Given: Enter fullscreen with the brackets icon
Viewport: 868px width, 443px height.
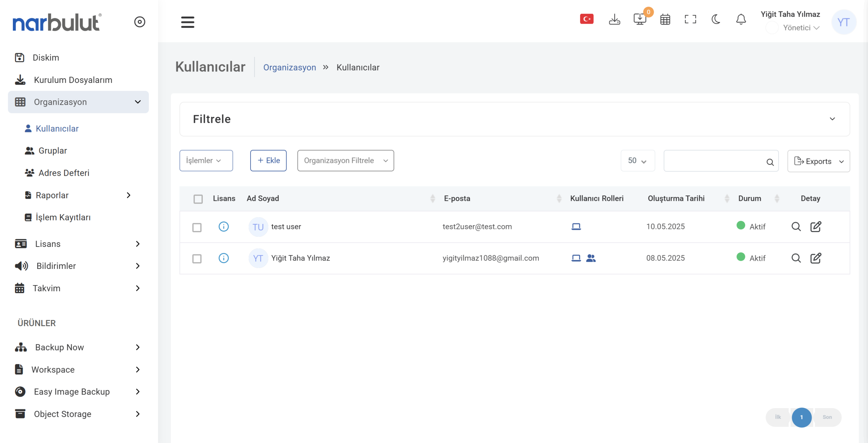Looking at the screenshot, I should pos(690,19).
